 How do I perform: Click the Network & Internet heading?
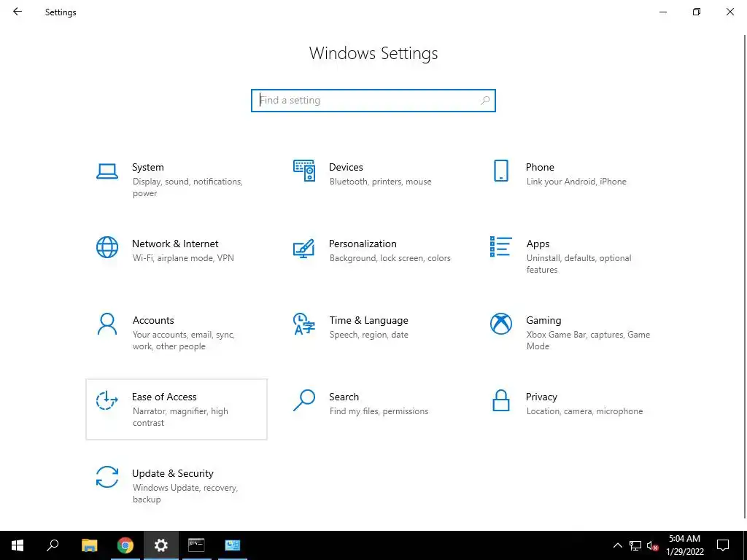click(x=175, y=244)
